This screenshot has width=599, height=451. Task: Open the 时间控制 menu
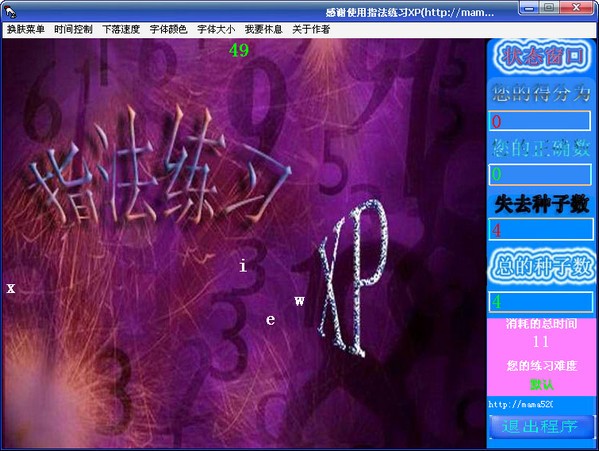[73, 29]
